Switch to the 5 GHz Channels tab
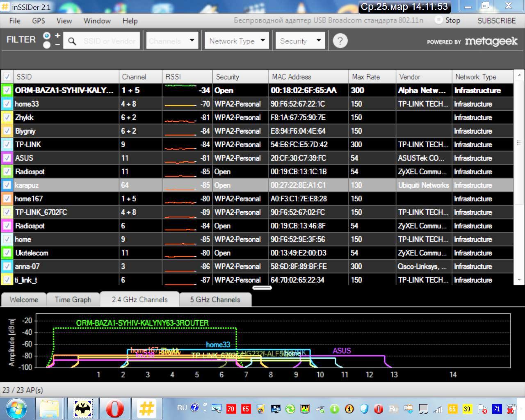Viewport: 525px width, 420px height. click(215, 299)
